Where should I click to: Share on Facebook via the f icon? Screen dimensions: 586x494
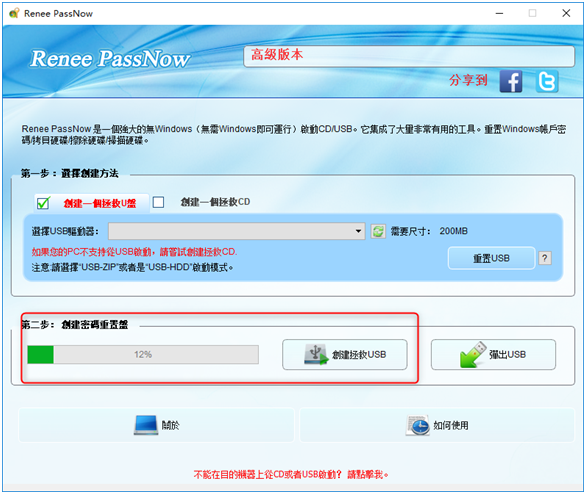(511, 81)
